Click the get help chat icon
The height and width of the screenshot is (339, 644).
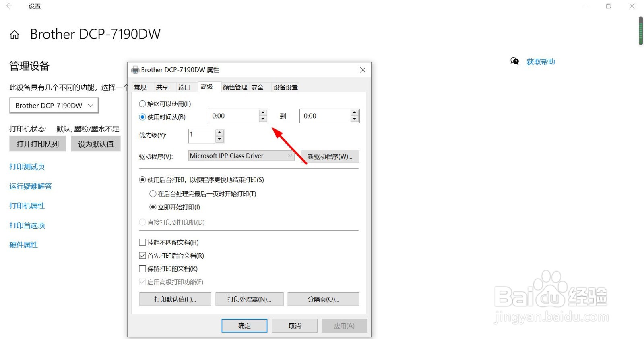[514, 61]
